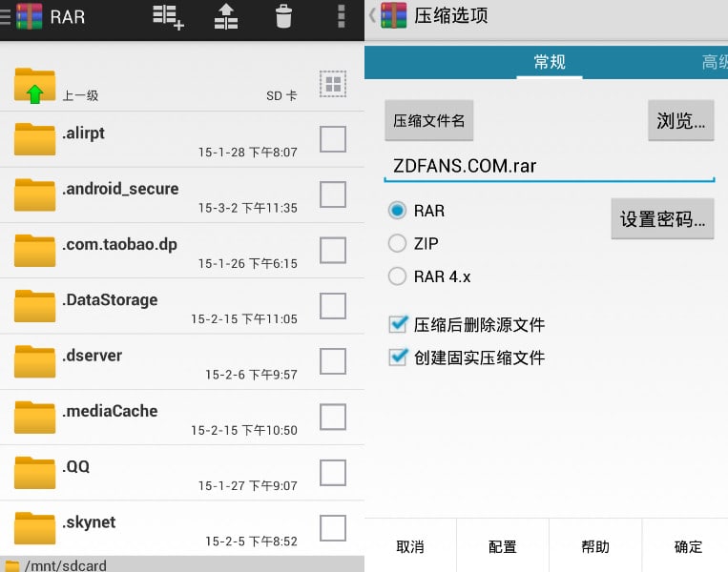Click the 浏览... browse button
Image resolution: width=728 pixels, height=572 pixels.
click(x=680, y=121)
